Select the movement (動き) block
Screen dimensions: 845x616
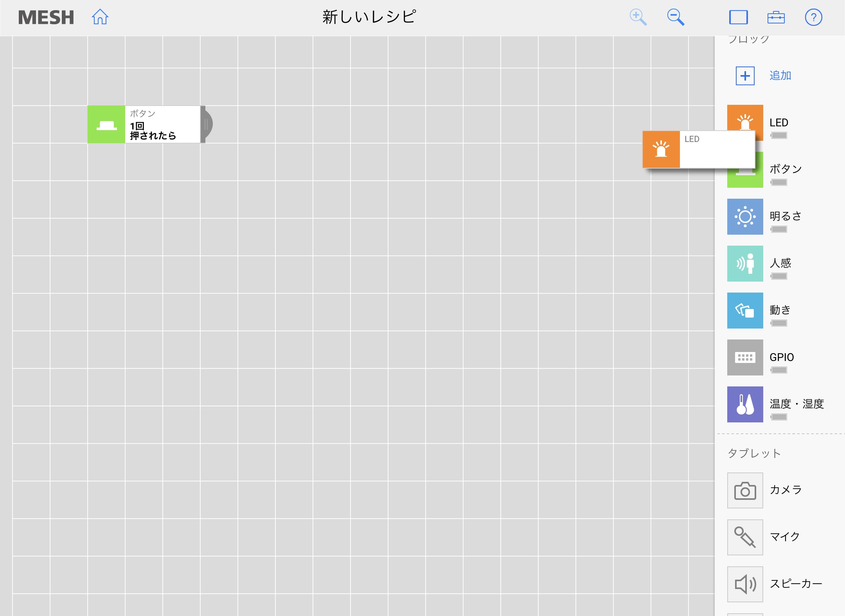pyautogui.click(x=745, y=310)
